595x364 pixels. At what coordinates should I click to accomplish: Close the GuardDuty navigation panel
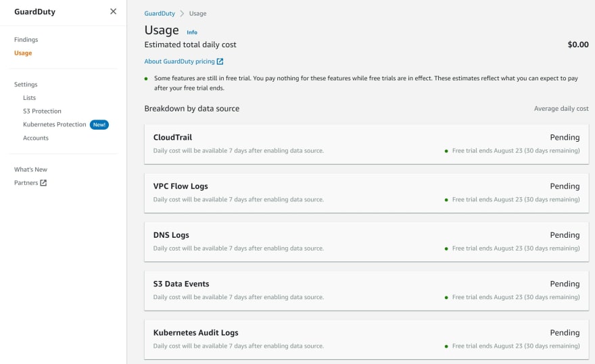click(113, 11)
